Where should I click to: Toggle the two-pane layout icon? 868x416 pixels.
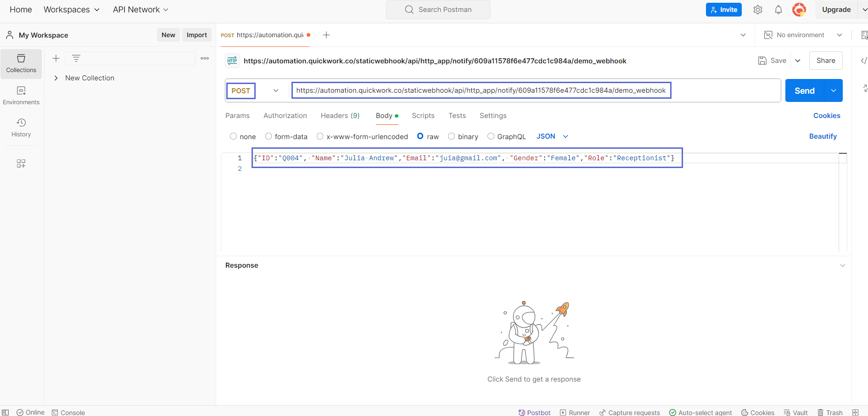point(855,412)
